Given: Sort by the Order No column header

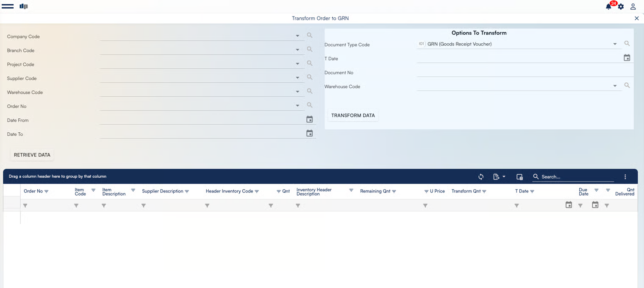Looking at the screenshot, I should (x=33, y=191).
